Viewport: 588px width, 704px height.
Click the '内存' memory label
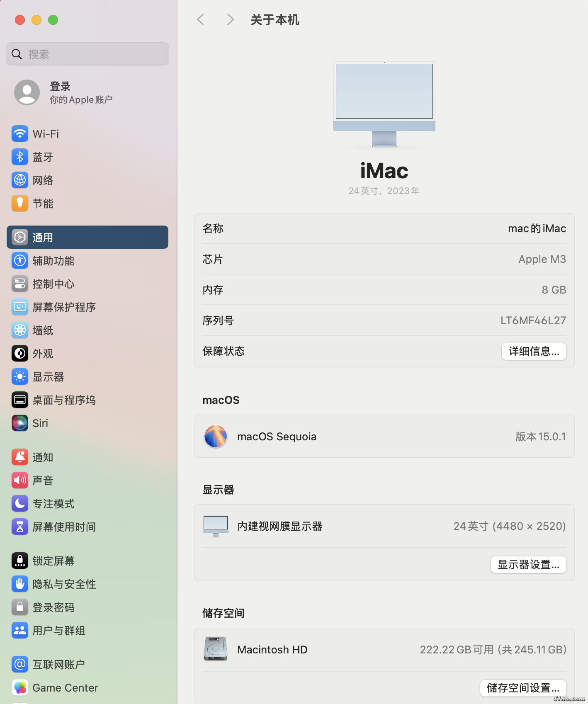point(213,290)
